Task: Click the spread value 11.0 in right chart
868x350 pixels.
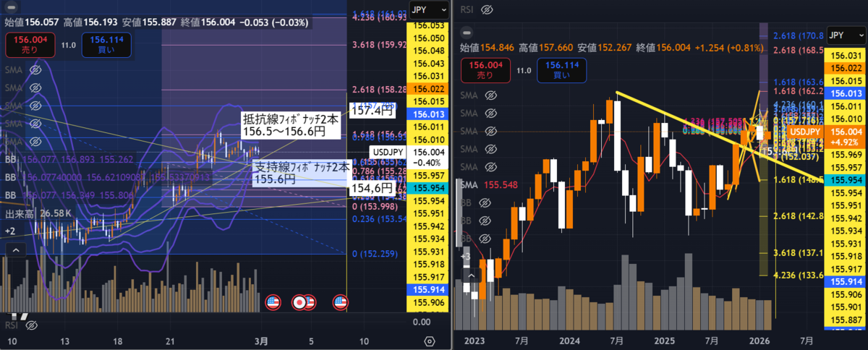Action: 524,71
